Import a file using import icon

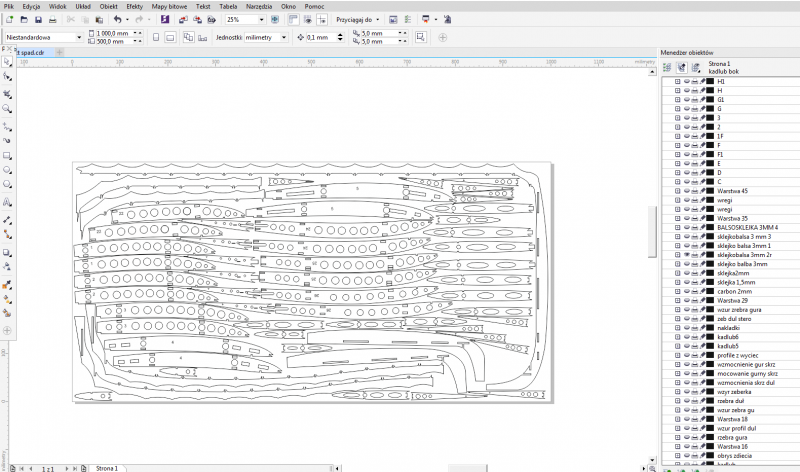click(x=183, y=19)
